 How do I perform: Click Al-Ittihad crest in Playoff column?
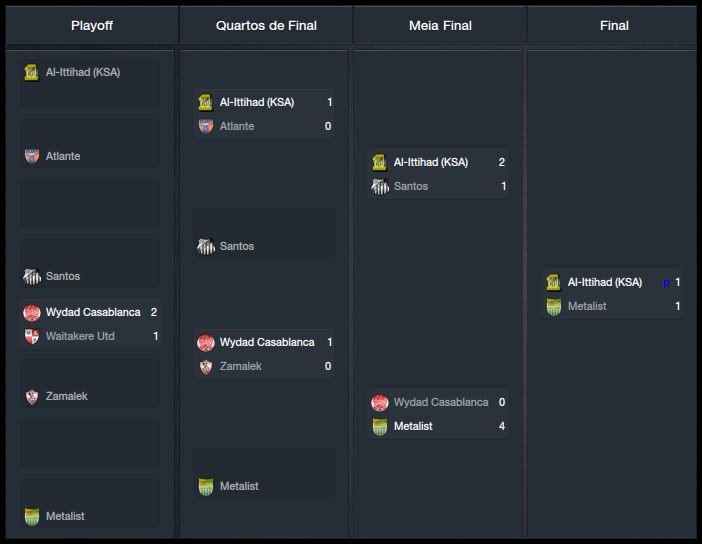point(31,72)
